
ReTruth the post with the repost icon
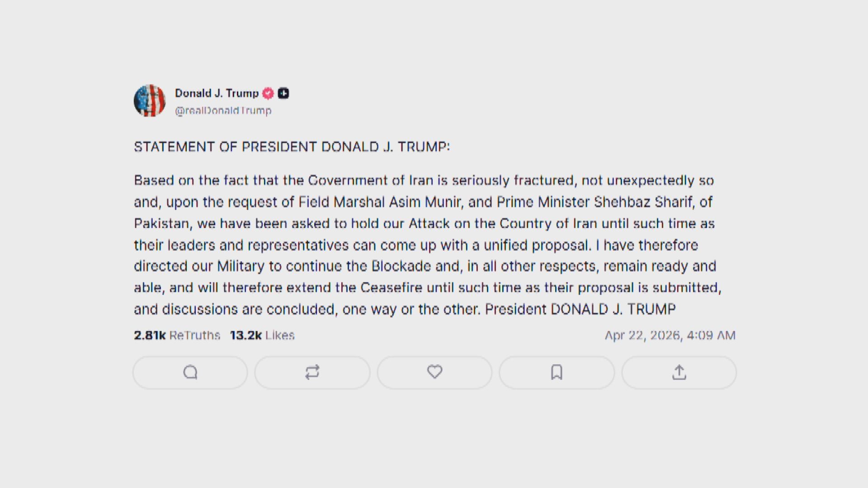(312, 372)
